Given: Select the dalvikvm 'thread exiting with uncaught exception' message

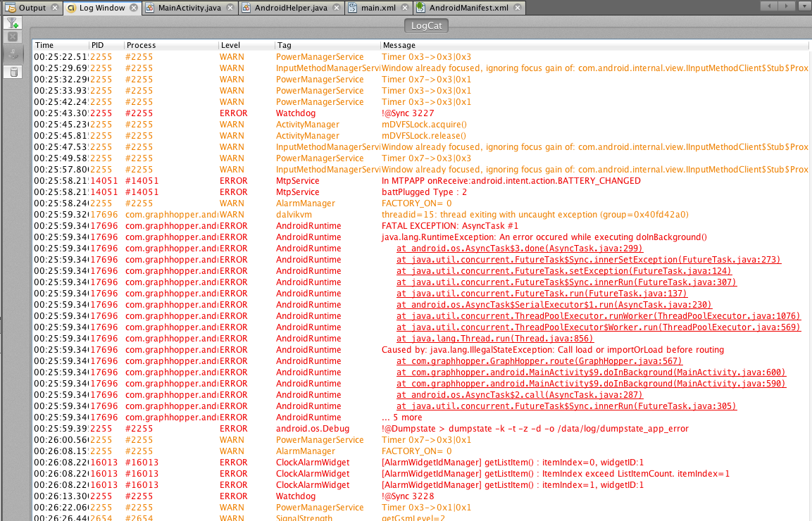Looking at the screenshot, I should coord(535,215).
